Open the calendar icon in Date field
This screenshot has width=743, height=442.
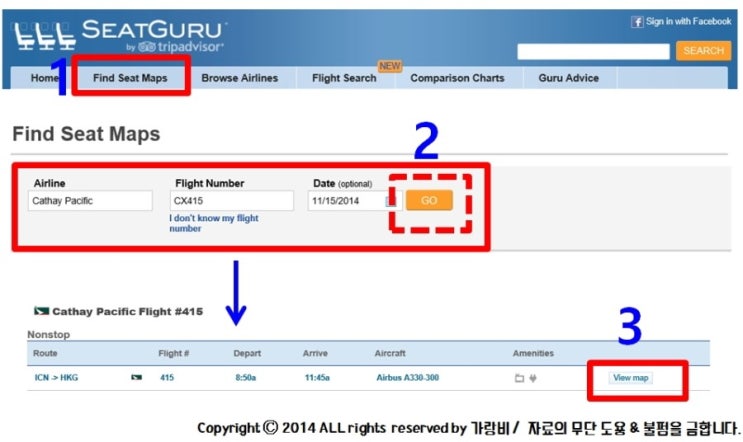pos(390,201)
